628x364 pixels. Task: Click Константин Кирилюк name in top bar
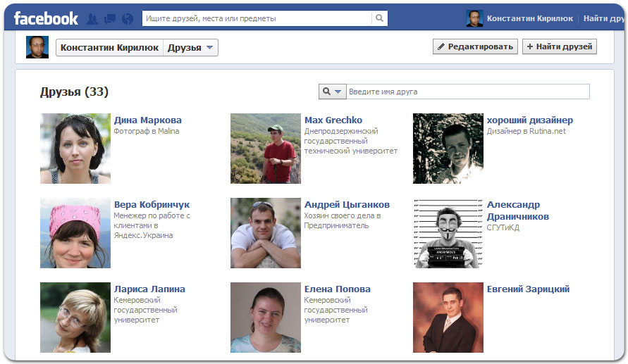pos(529,18)
